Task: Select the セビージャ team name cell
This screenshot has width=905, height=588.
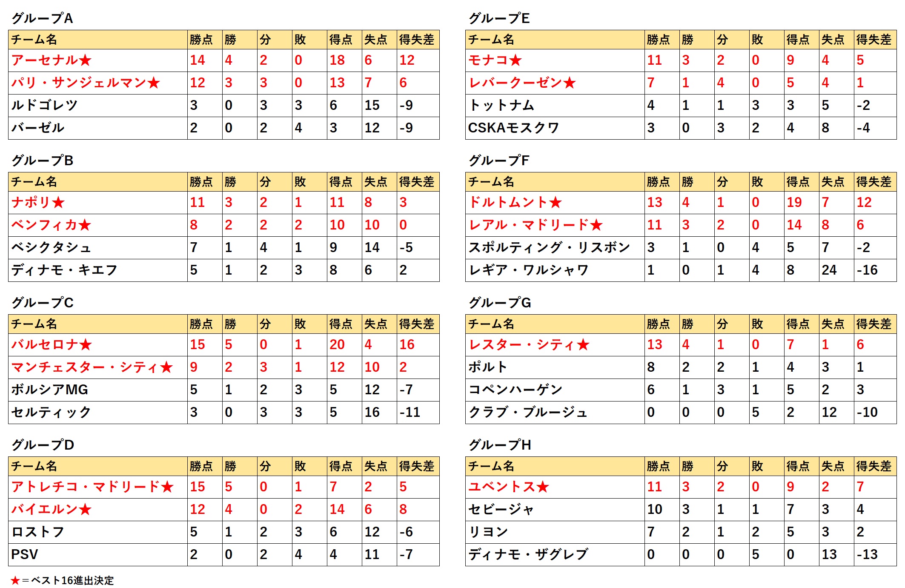Action: [x=555, y=509]
